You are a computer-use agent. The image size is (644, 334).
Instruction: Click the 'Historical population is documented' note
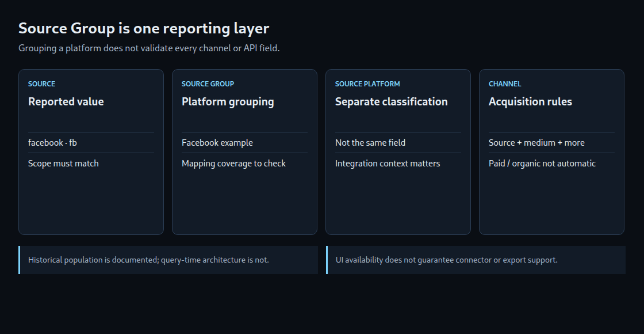pos(168,260)
